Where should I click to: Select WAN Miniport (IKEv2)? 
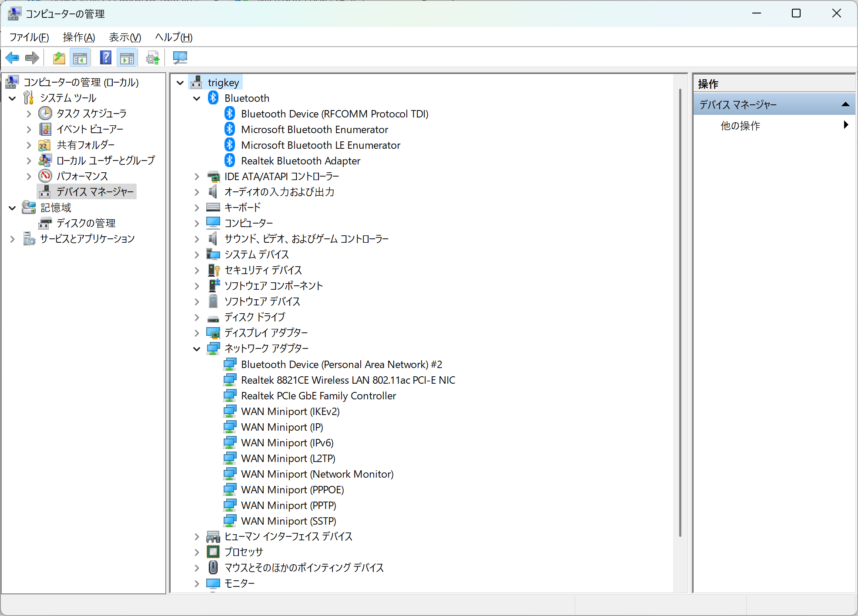(290, 412)
